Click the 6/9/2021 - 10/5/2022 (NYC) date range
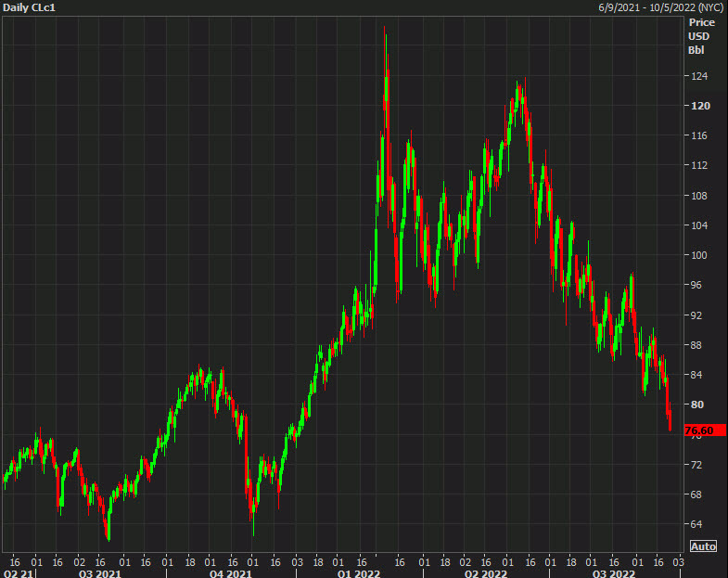Viewport: 728px width, 578px height. tap(661, 7)
